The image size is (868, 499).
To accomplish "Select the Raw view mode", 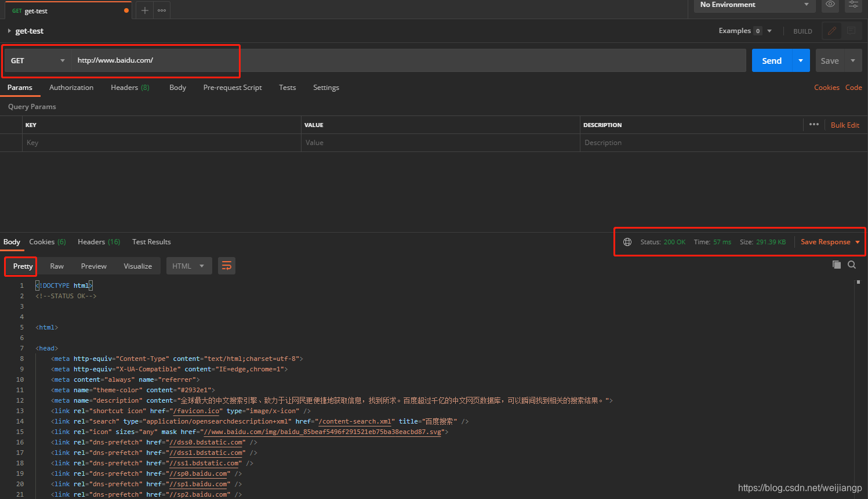I will click(x=57, y=266).
